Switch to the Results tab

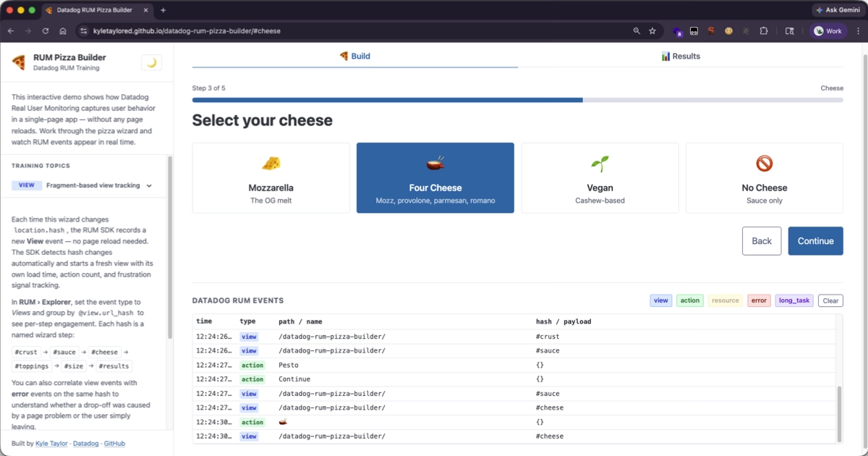click(x=681, y=56)
